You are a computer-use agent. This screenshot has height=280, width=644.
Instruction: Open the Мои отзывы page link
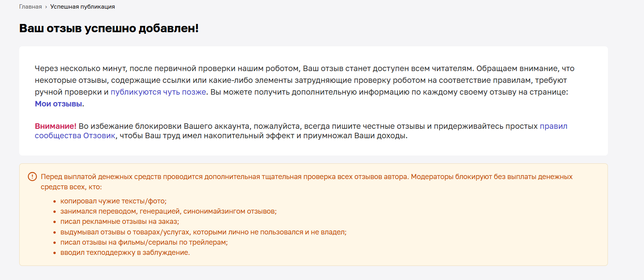[x=58, y=104]
